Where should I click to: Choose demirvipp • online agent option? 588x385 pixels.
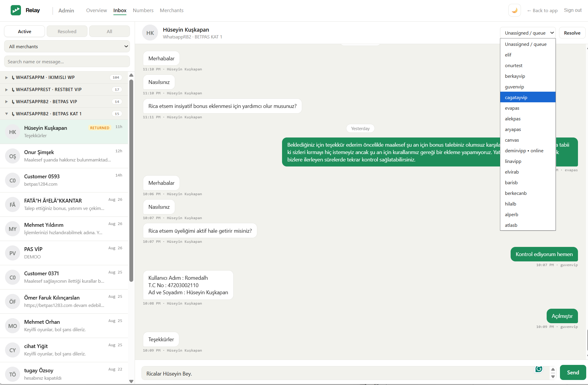coord(528,151)
